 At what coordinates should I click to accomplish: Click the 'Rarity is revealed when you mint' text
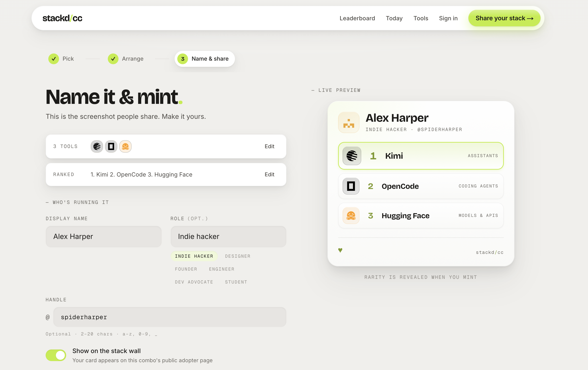click(420, 277)
